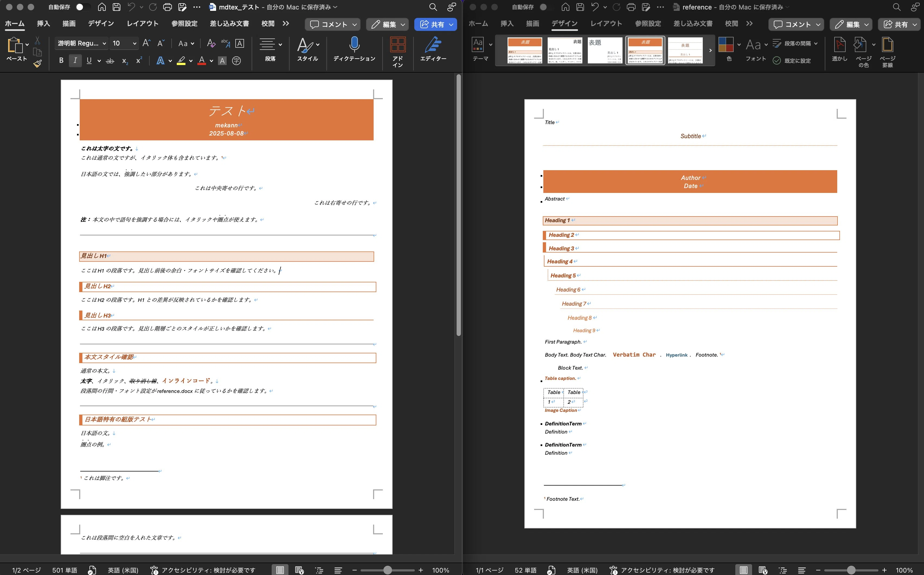Toggle superscript in mdtex window
Screen dimensions: 924x575
(x=139, y=60)
